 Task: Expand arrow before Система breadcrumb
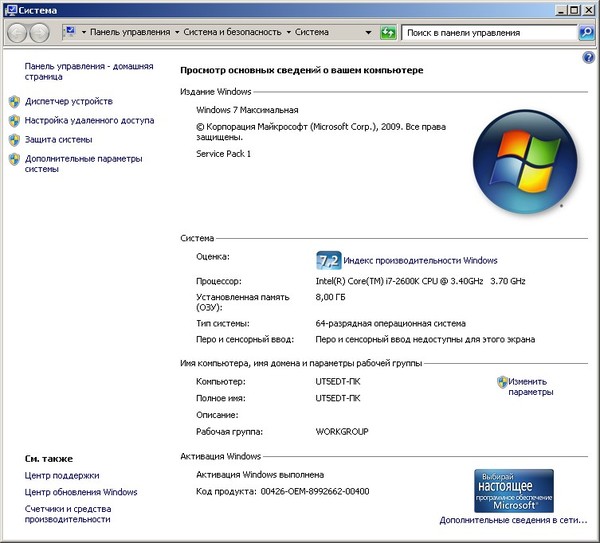click(x=289, y=33)
